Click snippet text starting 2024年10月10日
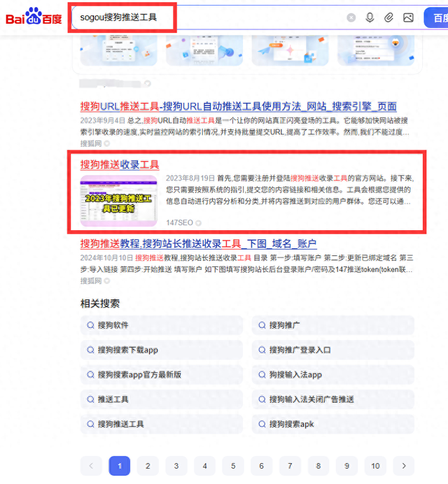The height and width of the screenshot is (484, 448). point(246,264)
